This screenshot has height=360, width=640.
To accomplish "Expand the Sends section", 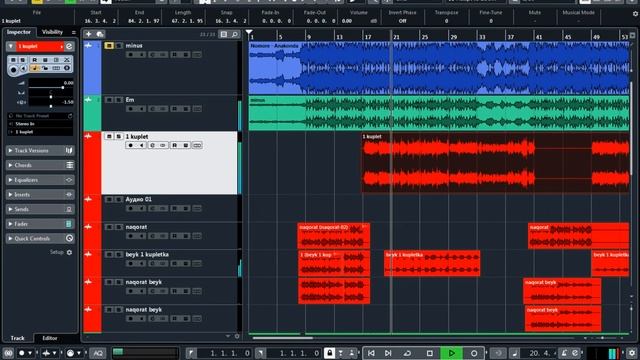I will [x=10, y=209].
